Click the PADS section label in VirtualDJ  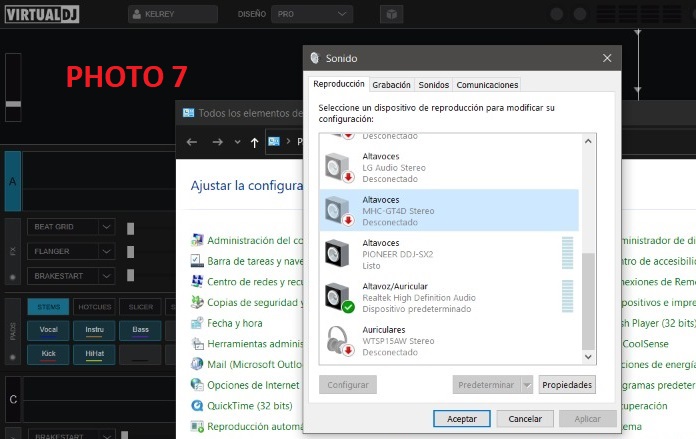(x=12, y=331)
